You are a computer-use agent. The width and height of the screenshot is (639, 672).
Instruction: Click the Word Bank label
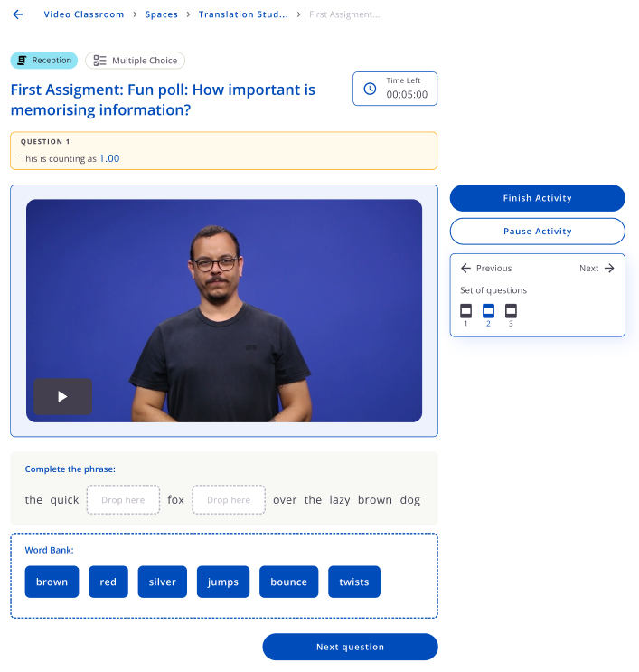click(x=49, y=550)
